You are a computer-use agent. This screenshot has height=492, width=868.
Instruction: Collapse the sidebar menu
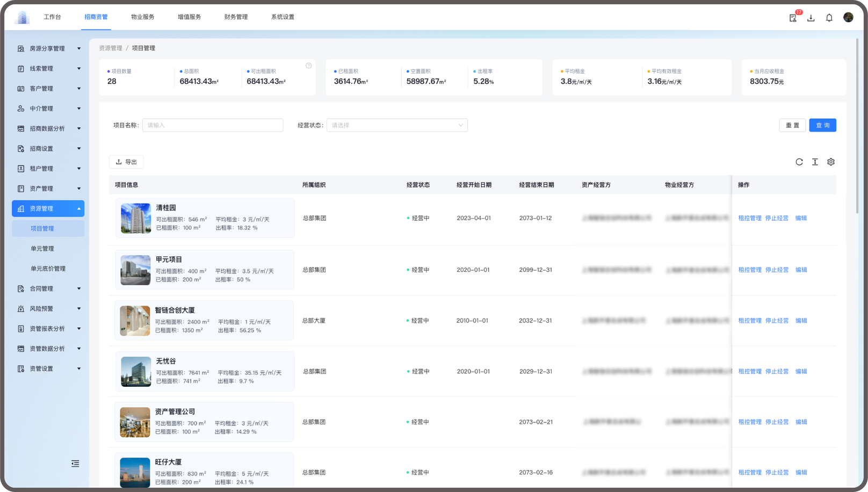tap(75, 464)
